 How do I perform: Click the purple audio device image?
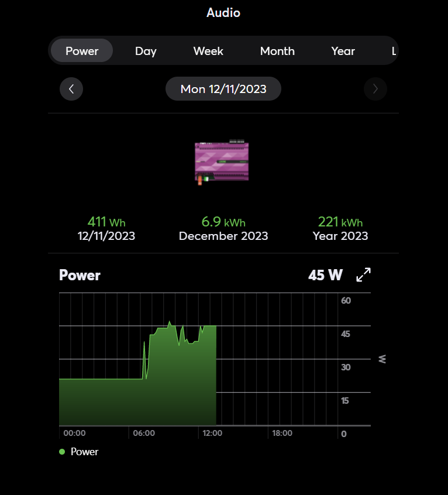click(222, 163)
